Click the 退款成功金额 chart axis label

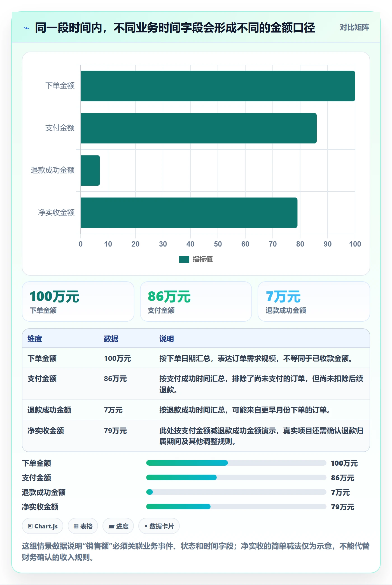coord(53,170)
